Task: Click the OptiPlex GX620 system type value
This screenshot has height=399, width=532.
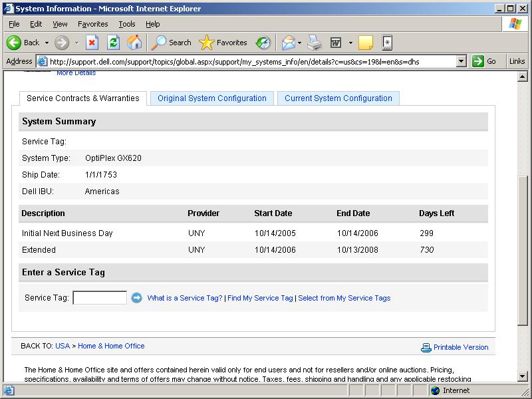Action: coord(113,158)
